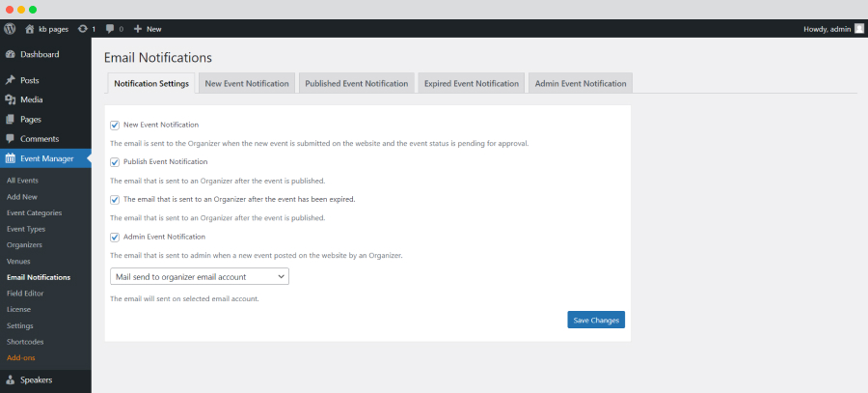The width and height of the screenshot is (868, 393).
Task: Uncheck Admin Event Notification checkbox
Action: tap(115, 238)
